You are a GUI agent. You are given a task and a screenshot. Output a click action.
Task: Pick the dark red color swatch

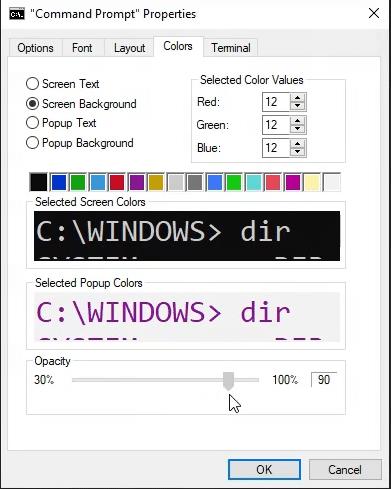pos(117,182)
